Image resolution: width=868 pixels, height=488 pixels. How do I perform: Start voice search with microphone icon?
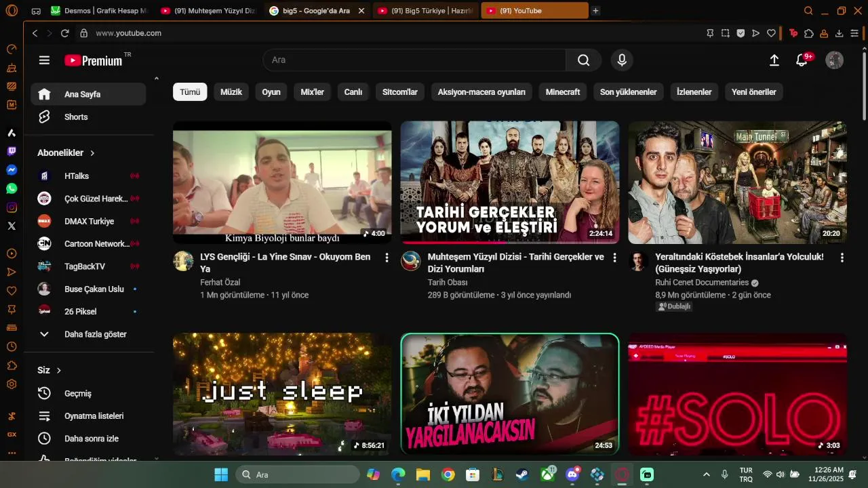point(622,60)
